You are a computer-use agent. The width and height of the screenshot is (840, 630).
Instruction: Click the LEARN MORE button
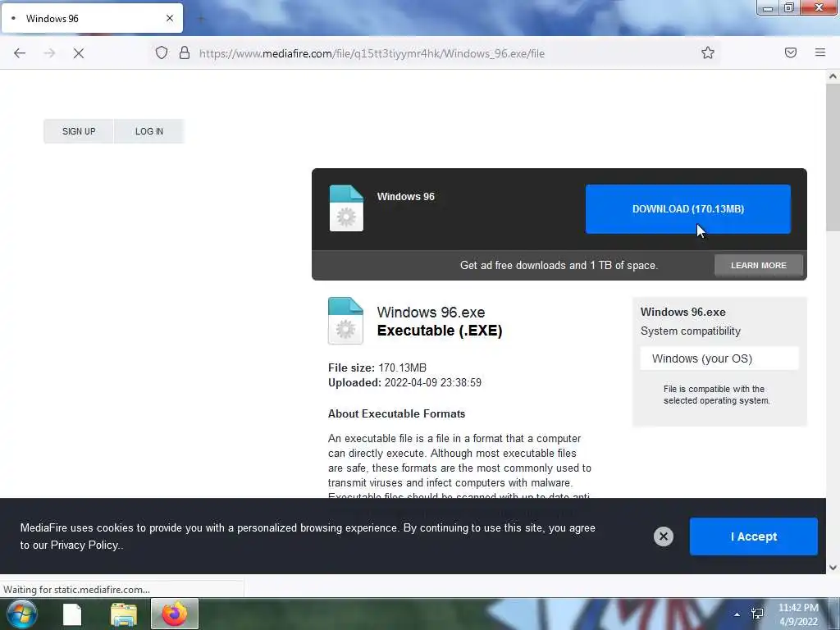coord(759,265)
